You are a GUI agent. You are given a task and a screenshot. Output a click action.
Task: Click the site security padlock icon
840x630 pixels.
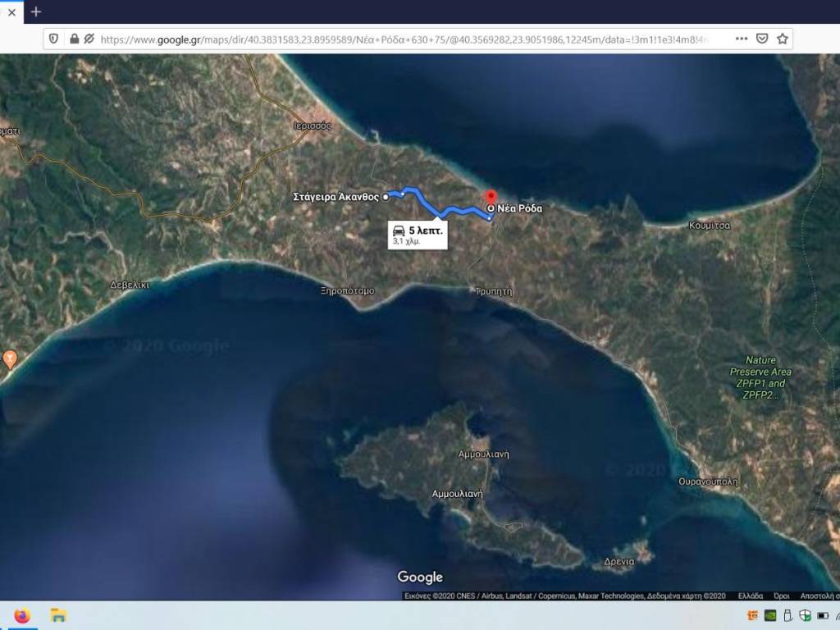(x=74, y=39)
